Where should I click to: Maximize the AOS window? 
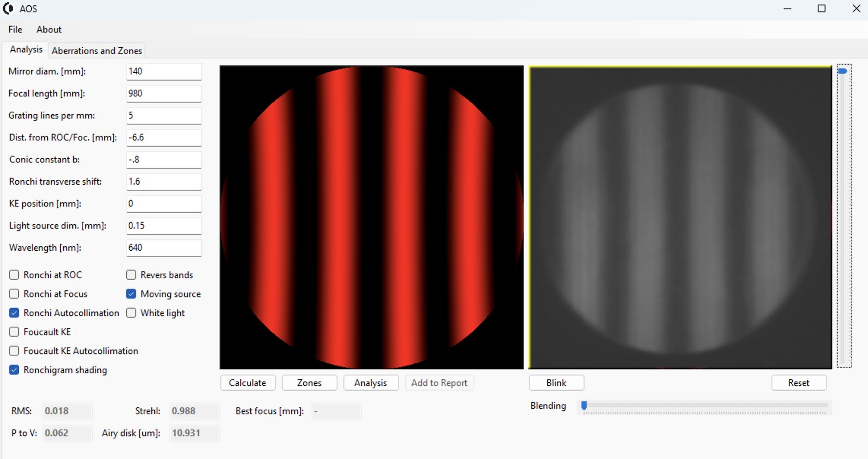pos(822,9)
